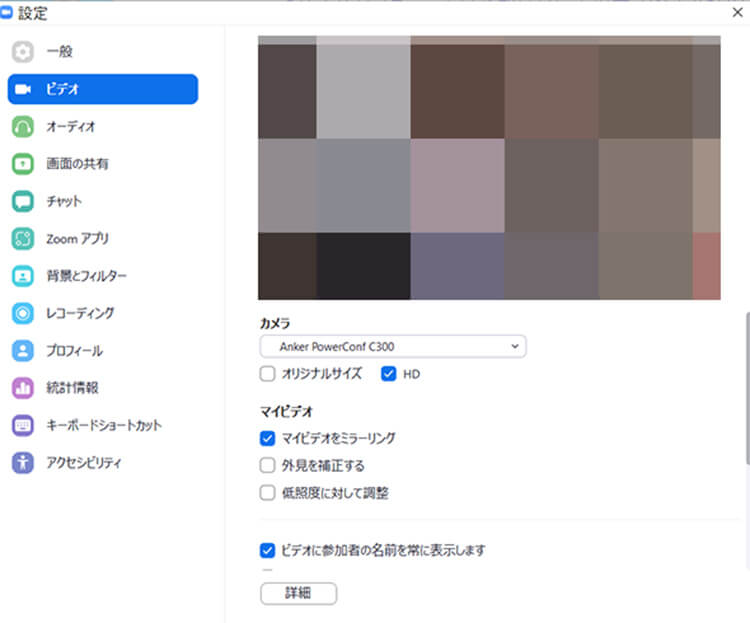Switch to キーボードショートカット settings
Screen dimensions: 750x623
click(104, 425)
